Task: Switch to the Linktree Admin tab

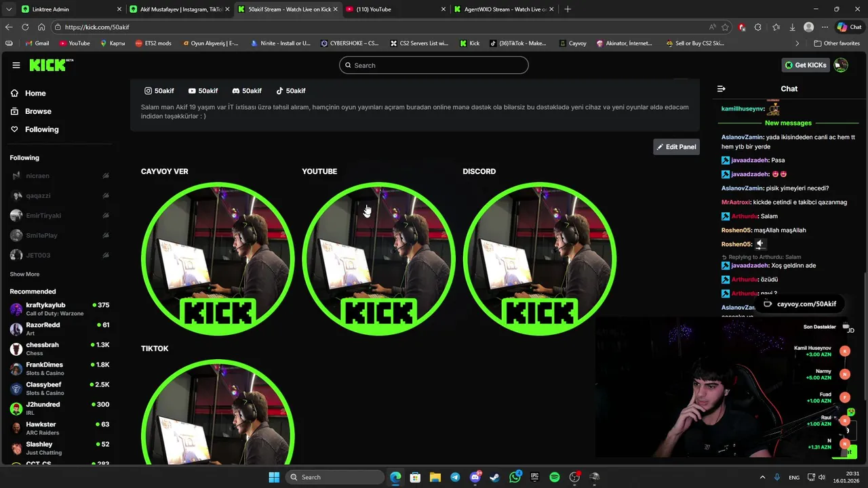Action: [x=71, y=9]
